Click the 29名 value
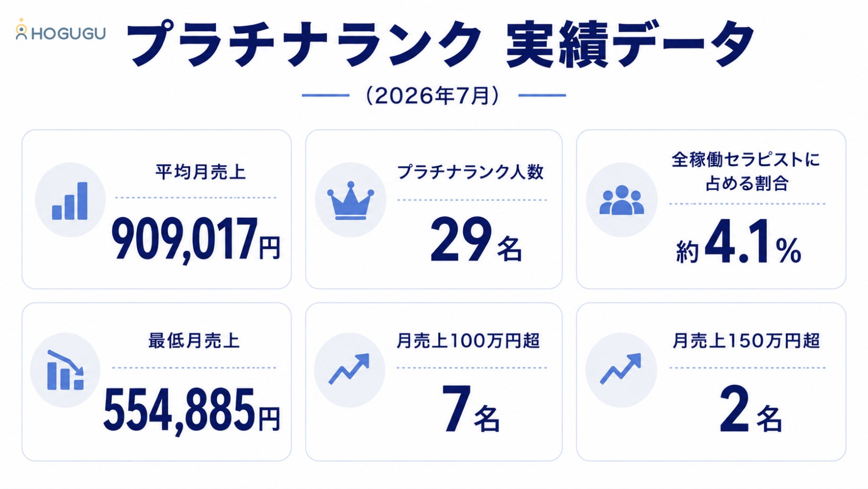Image resolution: width=868 pixels, height=489 pixels. click(x=476, y=240)
